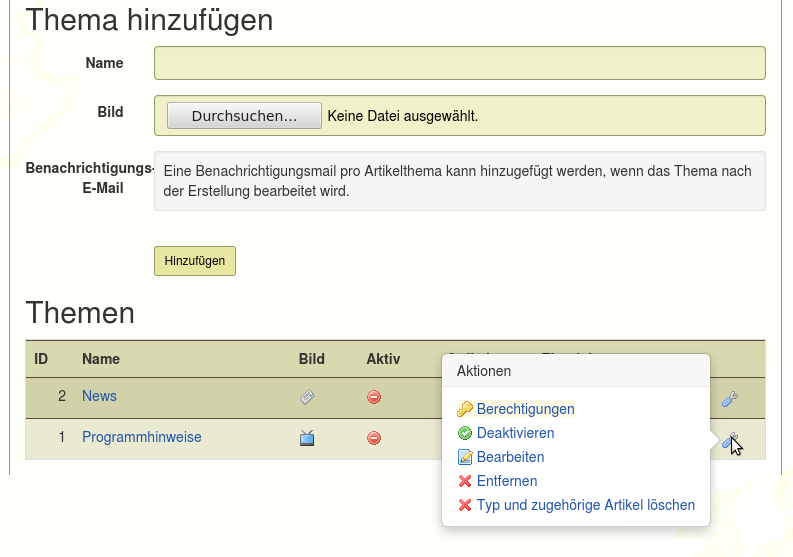793x557 pixels.
Task: Click the red X icon beside Entfernen
Action: pyautogui.click(x=465, y=481)
